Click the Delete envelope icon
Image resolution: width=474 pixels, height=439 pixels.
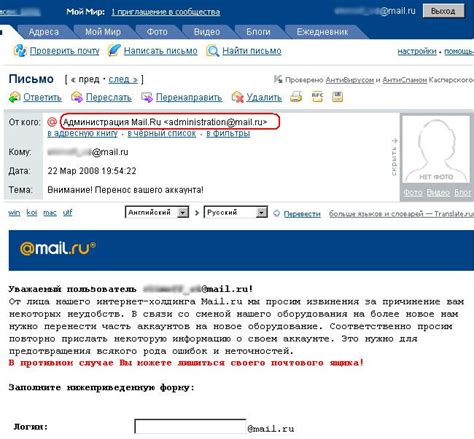point(238,97)
